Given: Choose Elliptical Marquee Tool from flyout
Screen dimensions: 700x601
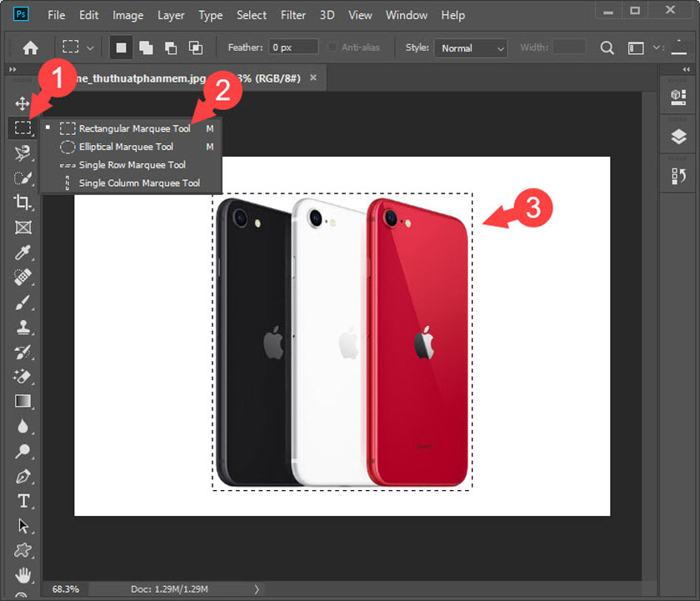Looking at the screenshot, I should [126, 147].
